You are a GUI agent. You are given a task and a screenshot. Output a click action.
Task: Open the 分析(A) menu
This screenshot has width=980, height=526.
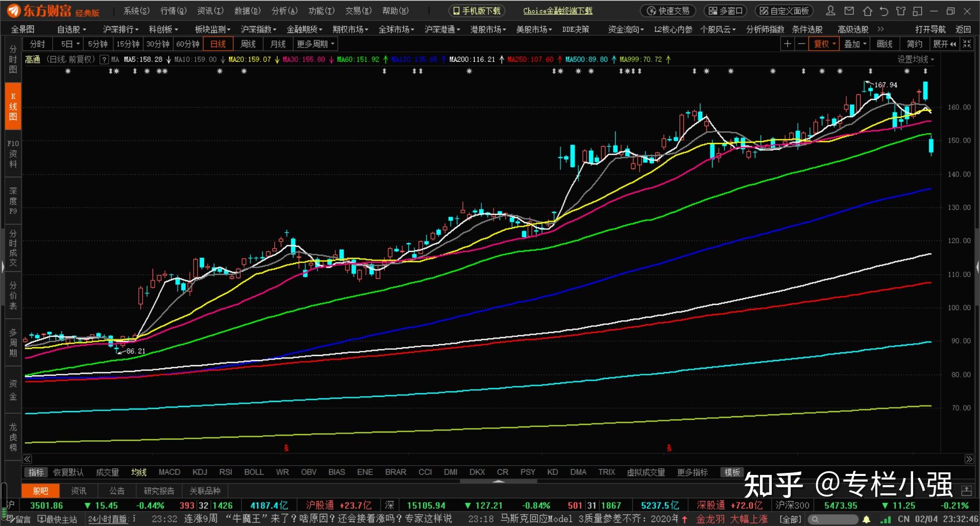click(x=284, y=11)
